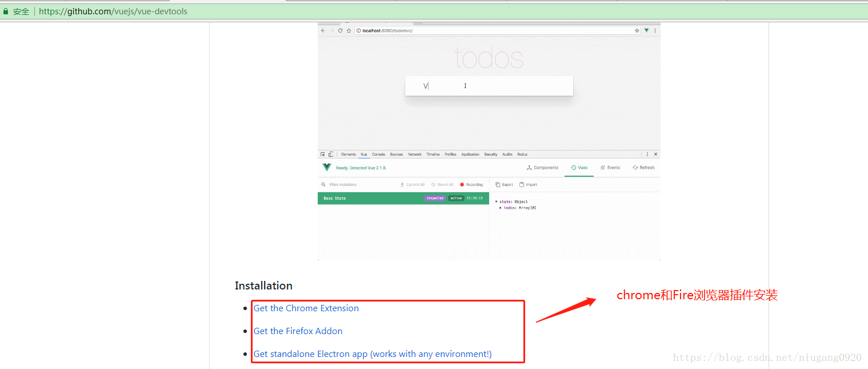The image size is (868, 369).
Task: Switch to the Security tab in DevTools
Action: coord(491,154)
